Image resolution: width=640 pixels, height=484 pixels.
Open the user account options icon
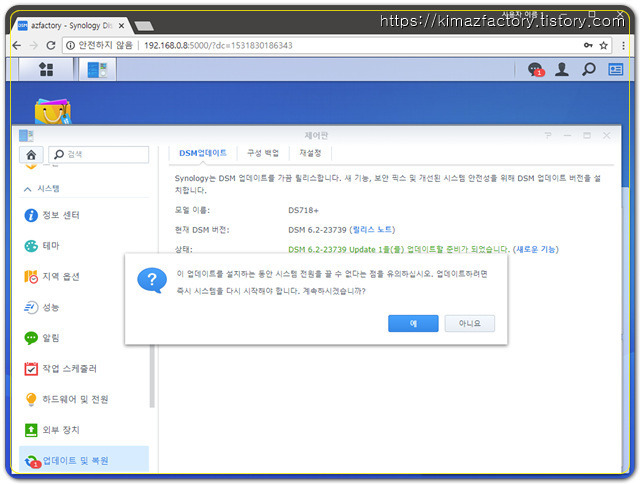point(562,69)
